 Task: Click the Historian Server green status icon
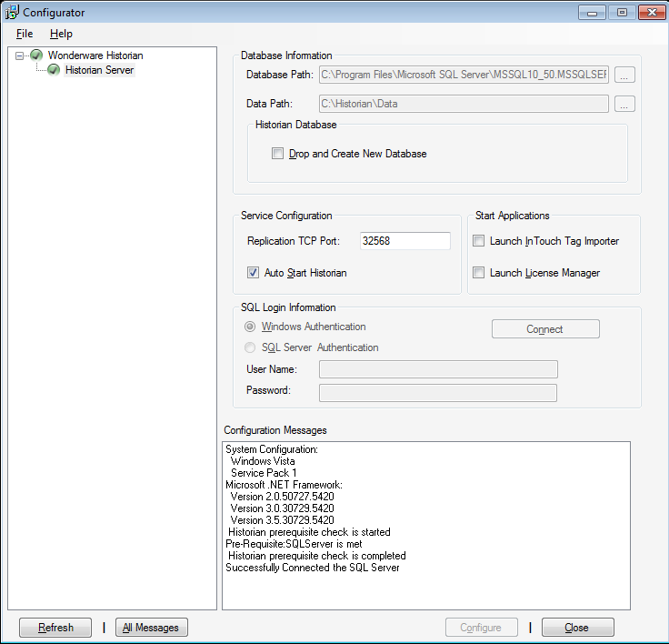tap(54, 70)
